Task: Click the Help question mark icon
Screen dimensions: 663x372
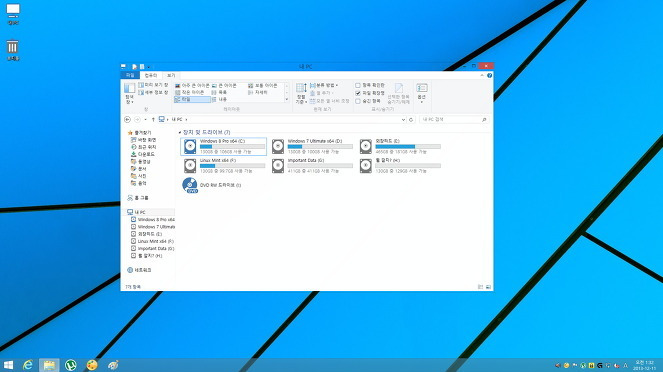Action: pyautogui.click(x=489, y=75)
